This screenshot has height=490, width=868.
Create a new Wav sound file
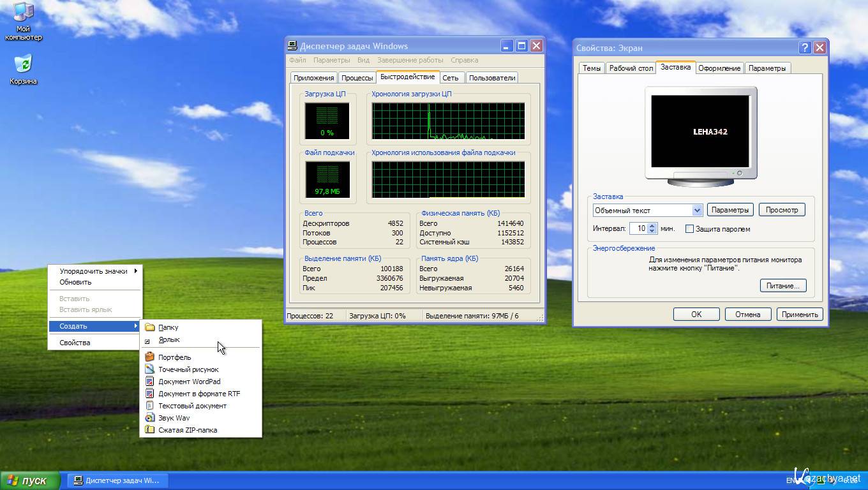coord(174,418)
